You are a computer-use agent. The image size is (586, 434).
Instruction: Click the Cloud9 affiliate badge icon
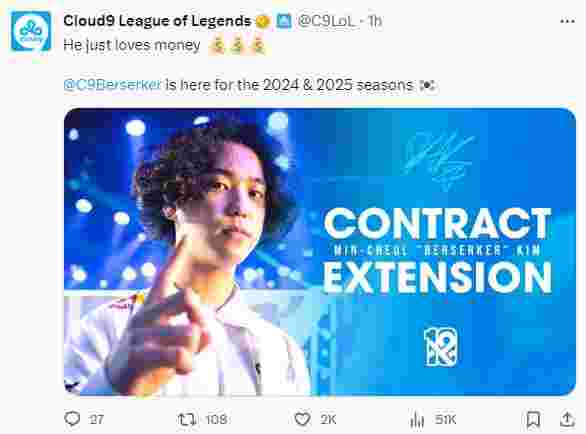[x=284, y=21]
